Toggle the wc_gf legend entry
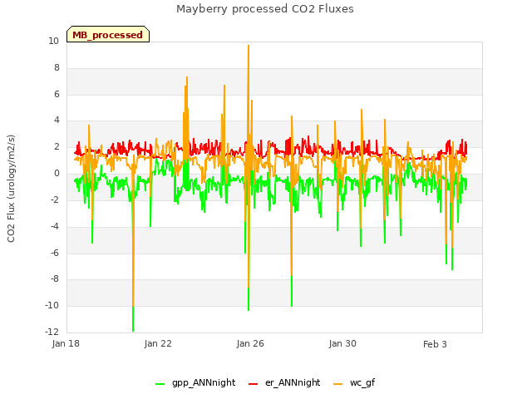Viewport: 532px width, 399px height. [x=354, y=382]
